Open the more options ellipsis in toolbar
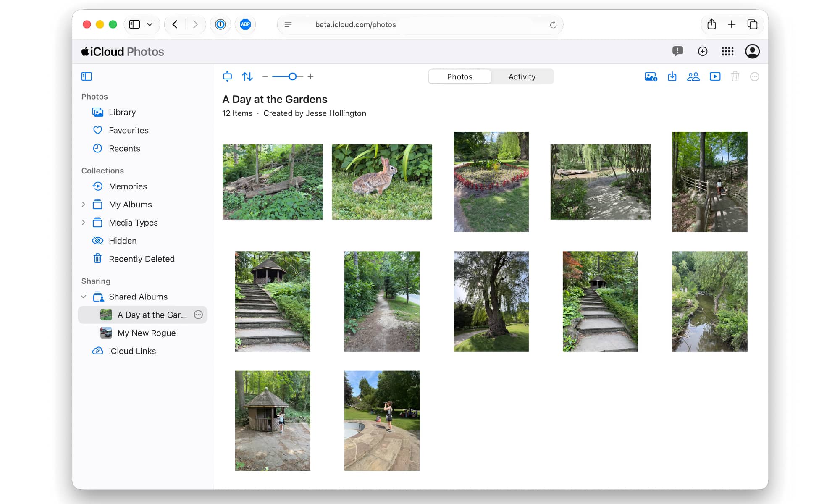Viewport: 840px width, 504px height. [755, 76]
